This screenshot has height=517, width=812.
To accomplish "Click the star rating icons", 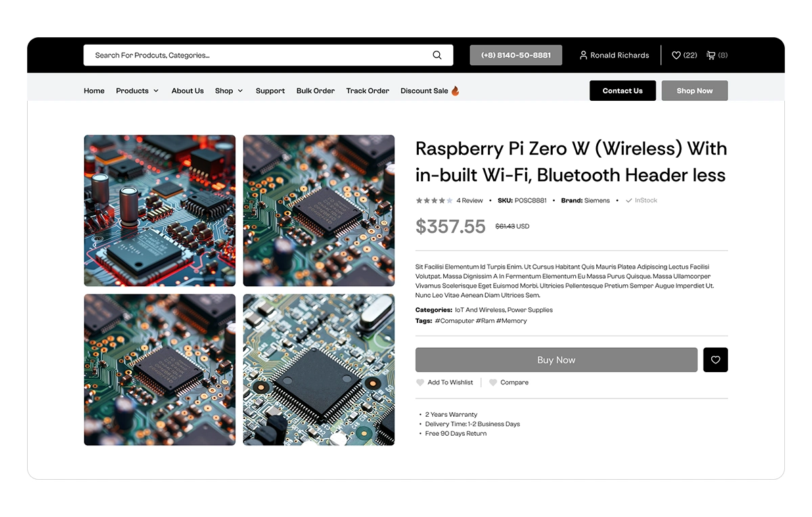I will coord(434,200).
